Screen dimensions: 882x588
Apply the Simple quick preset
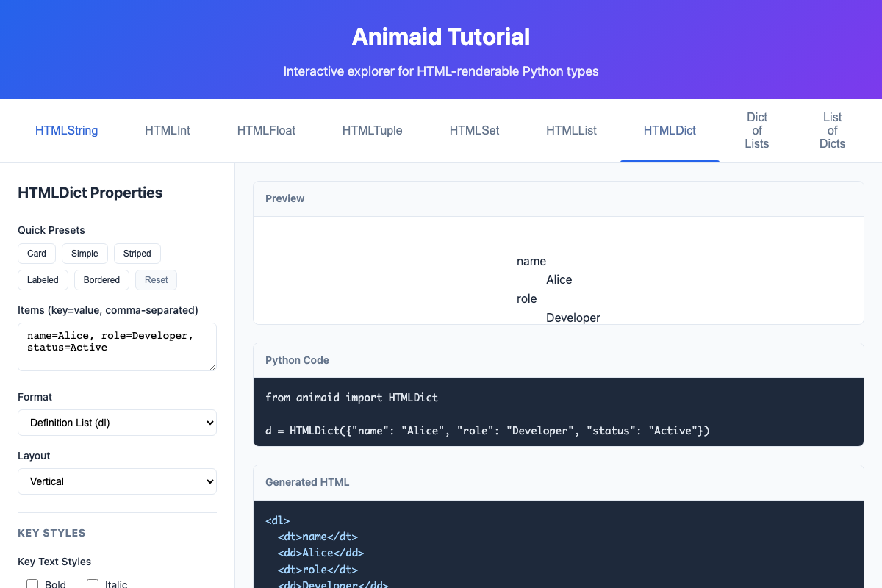point(84,253)
